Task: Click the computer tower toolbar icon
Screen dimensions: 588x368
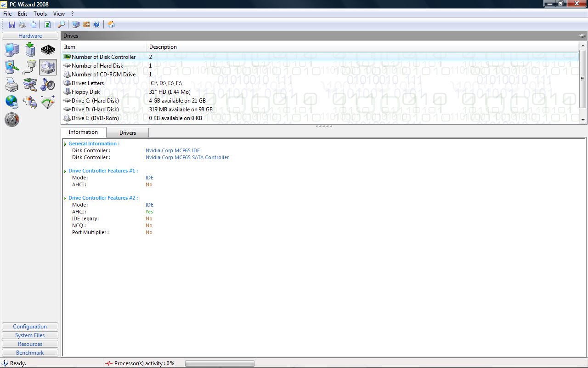Action: [76, 24]
